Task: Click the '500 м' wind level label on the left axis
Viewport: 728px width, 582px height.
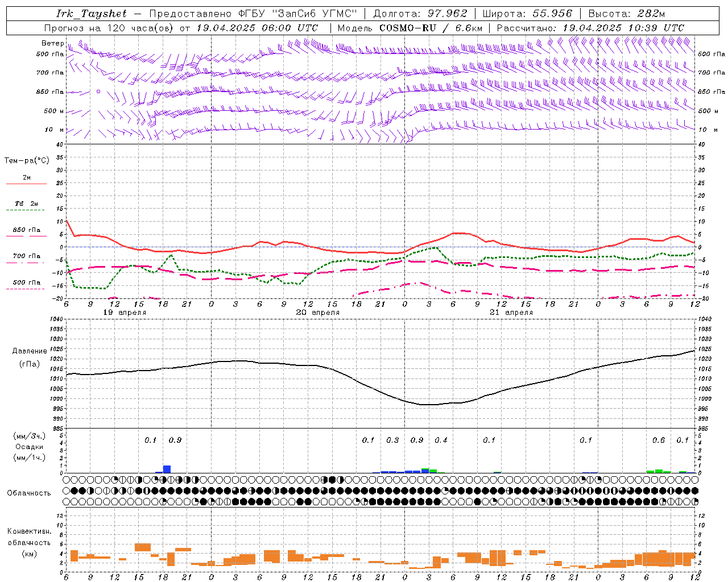Action: coord(54,111)
